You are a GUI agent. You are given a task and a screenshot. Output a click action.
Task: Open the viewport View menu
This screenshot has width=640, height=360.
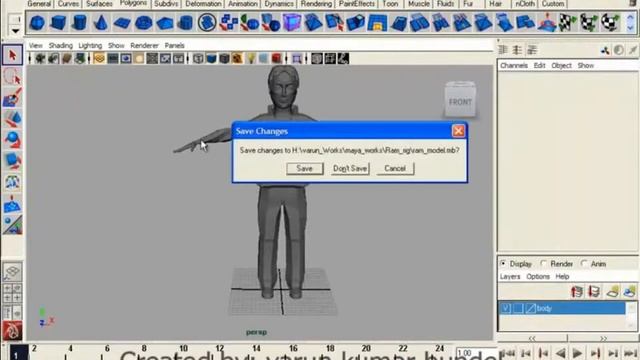tap(36, 45)
